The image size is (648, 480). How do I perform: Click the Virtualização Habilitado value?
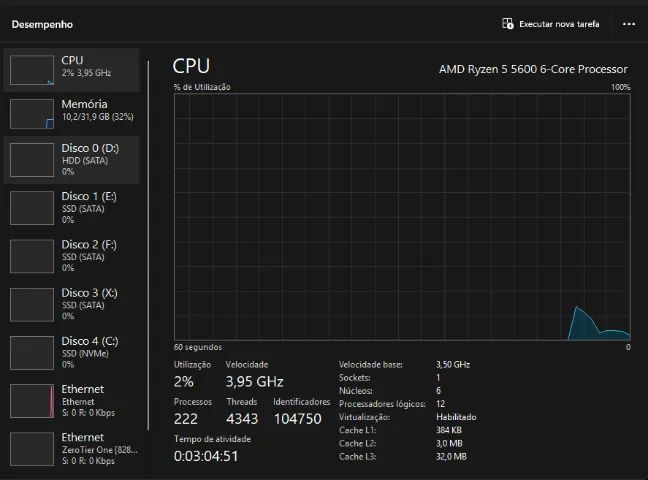pyautogui.click(x=456, y=417)
